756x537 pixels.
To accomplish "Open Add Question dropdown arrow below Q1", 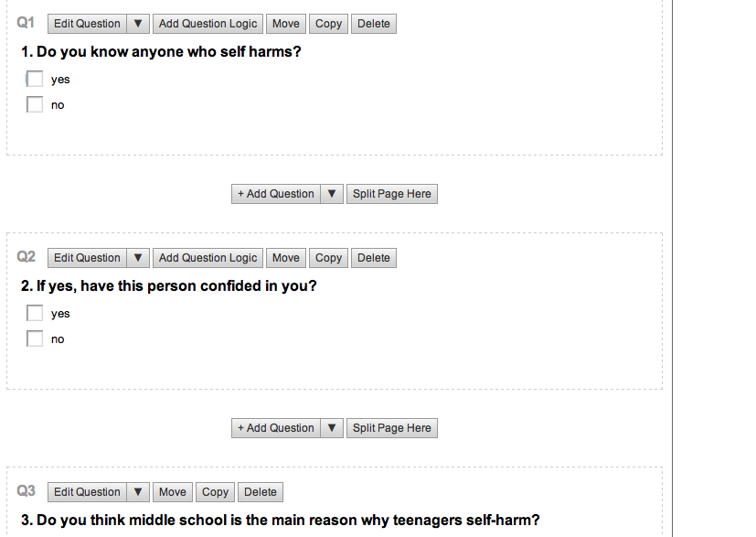I will click(332, 194).
